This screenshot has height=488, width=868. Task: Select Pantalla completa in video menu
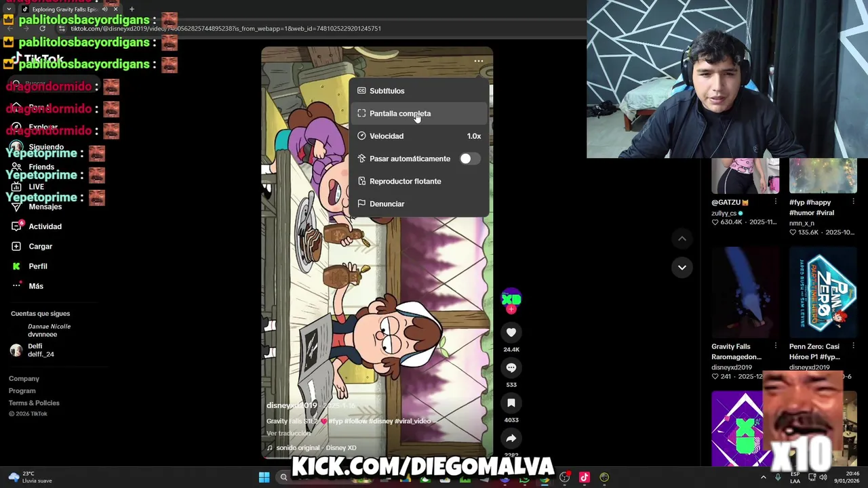tap(419, 113)
